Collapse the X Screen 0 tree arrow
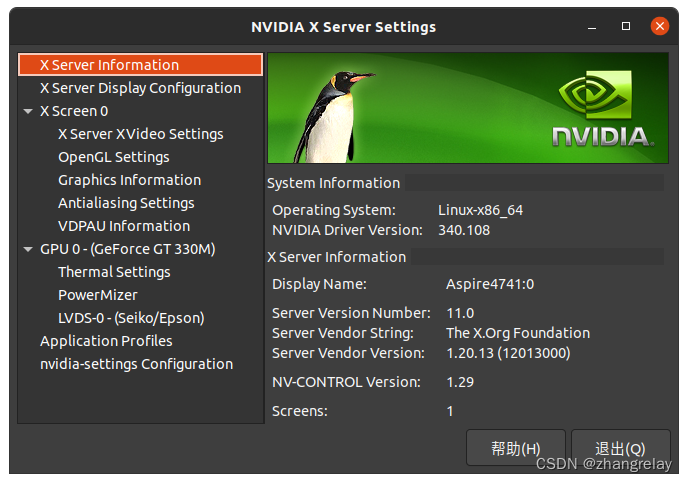The height and width of the screenshot is (483, 688). click(x=28, y=111)
